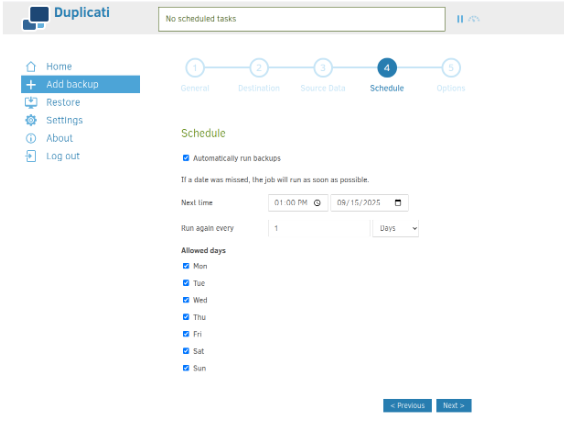Toggle Automatically run backups checkbox
The height and width of the screenshot is (424, 564).
tap(186, 158)
